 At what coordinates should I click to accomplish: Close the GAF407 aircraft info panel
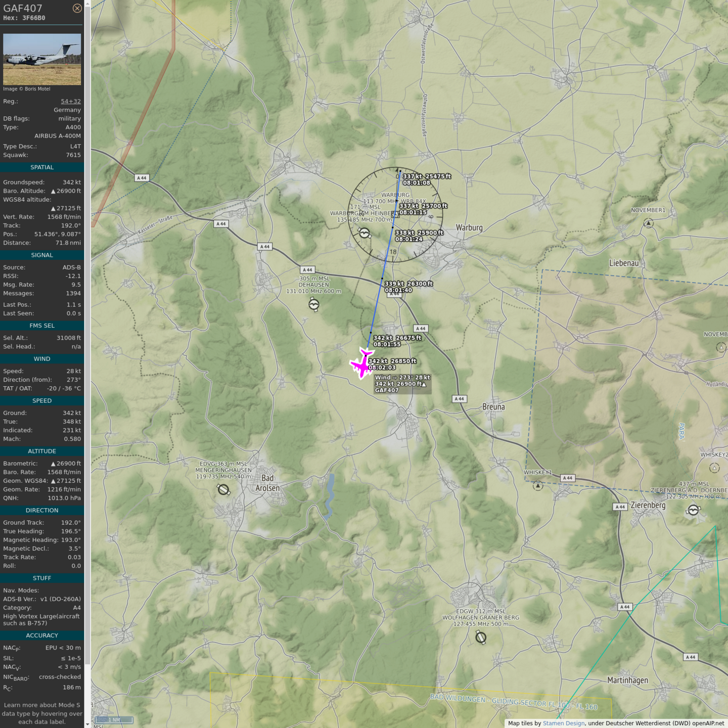[77, 8]
